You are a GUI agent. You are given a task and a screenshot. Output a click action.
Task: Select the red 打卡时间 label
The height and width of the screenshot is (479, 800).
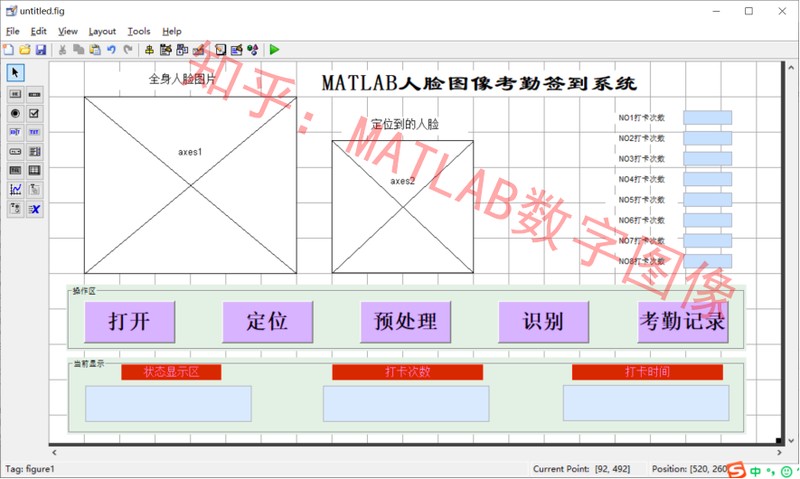click(647, 372)
